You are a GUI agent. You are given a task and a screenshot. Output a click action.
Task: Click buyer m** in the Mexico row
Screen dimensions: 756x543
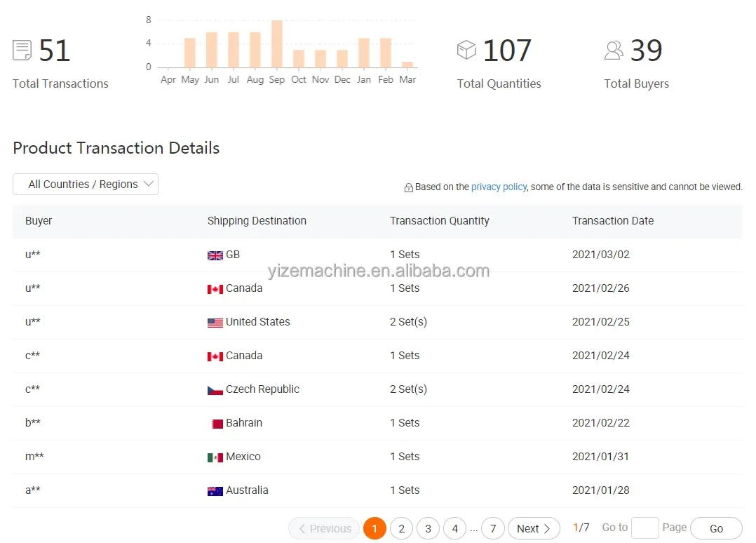click(34, 457)
